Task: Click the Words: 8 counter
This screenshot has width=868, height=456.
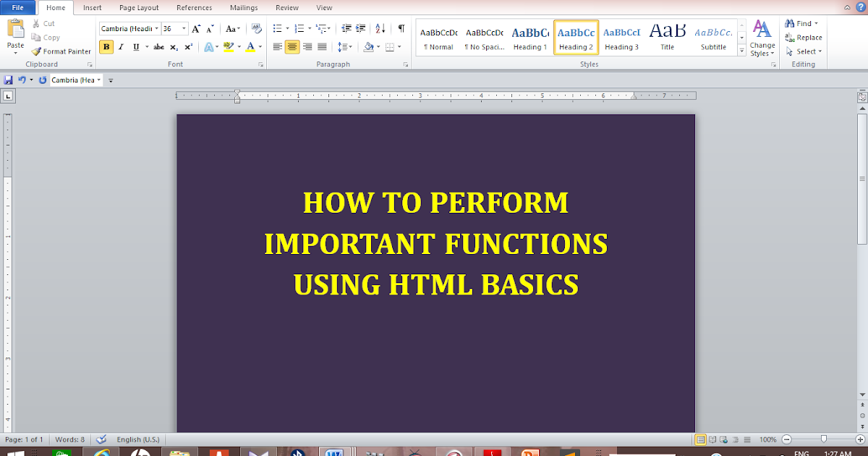Action: point(69,439)
